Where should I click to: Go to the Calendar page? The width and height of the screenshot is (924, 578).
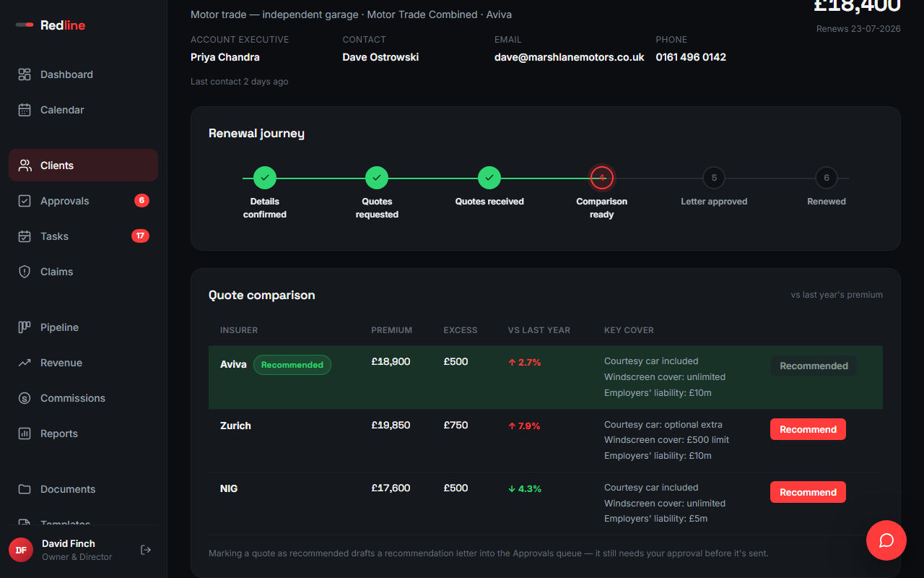pyautogui.click(x=83, y=110)
